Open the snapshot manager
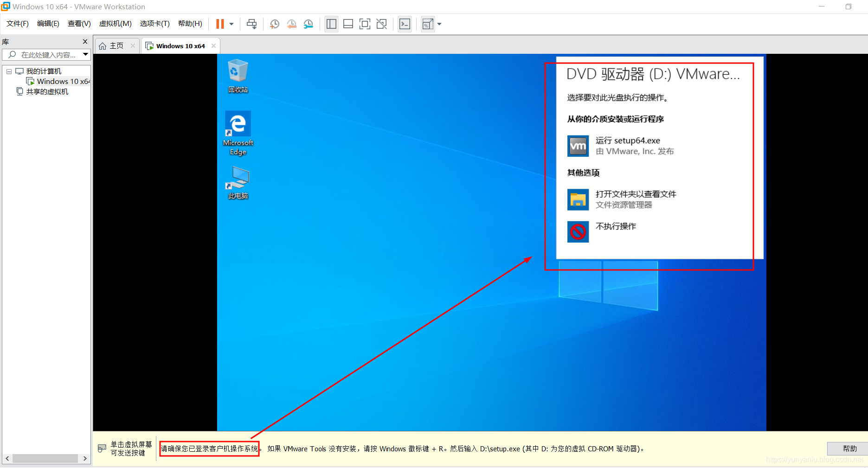Viewport: 868px width, 468px height. pyautogui.click(x=309, y=24)
